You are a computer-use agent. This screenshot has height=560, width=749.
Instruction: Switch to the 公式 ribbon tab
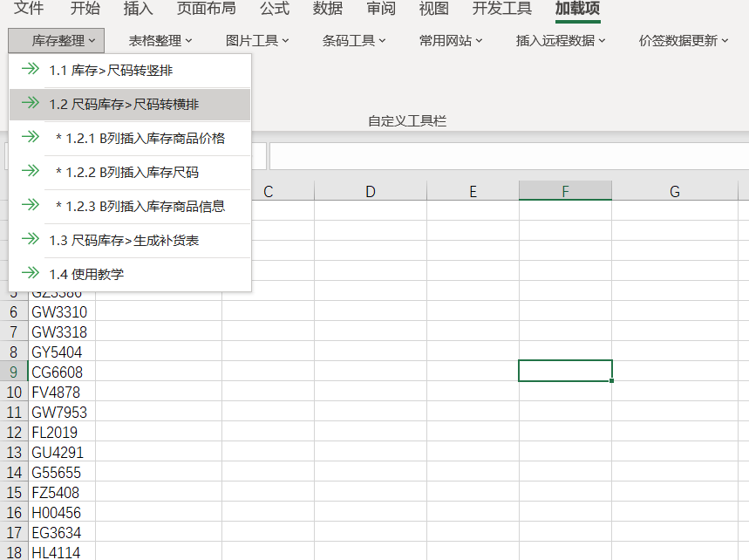pos(275,8)
